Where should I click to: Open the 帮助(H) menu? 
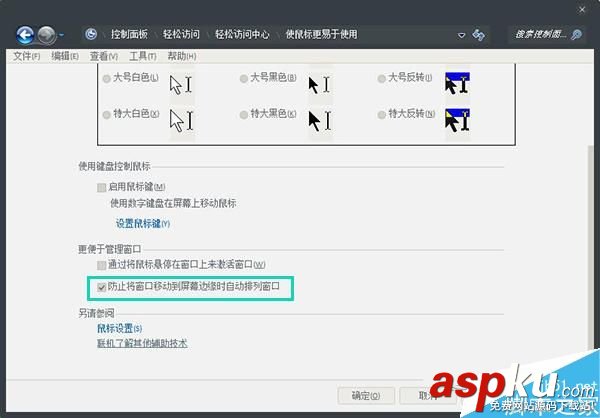pos(182,56)
